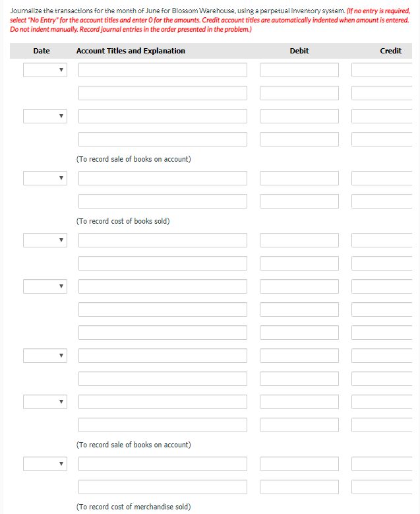Open the first Date dropdown under the header

(45, 70)
